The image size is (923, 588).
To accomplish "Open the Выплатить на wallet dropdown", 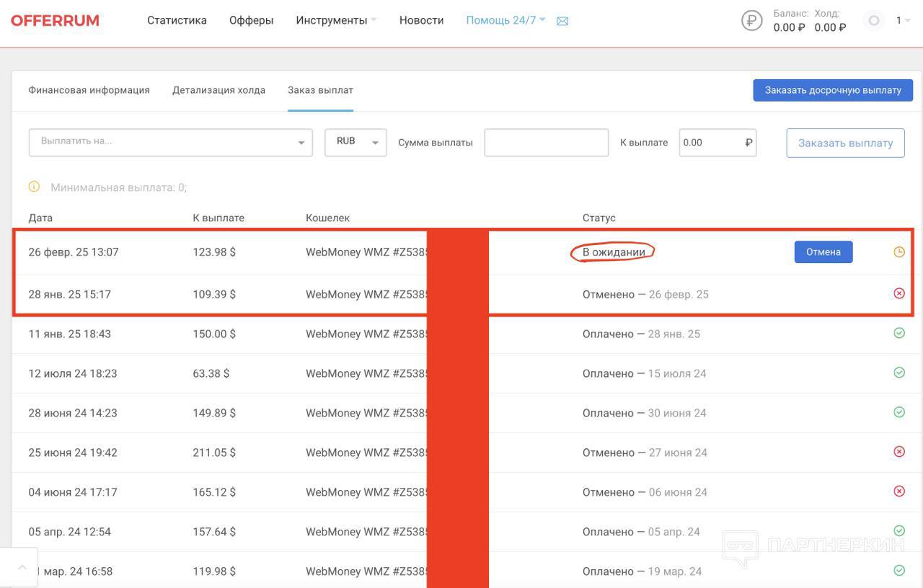I will [170, 143].
